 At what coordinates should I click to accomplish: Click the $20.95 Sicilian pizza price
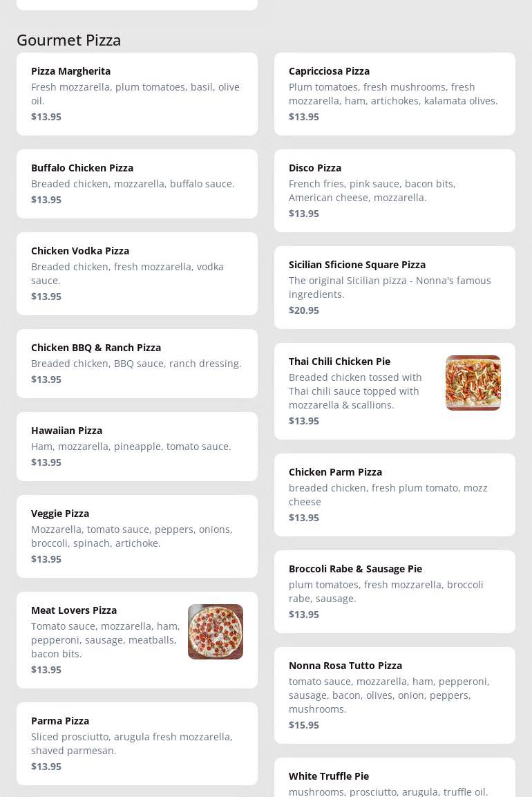point(304,310)
